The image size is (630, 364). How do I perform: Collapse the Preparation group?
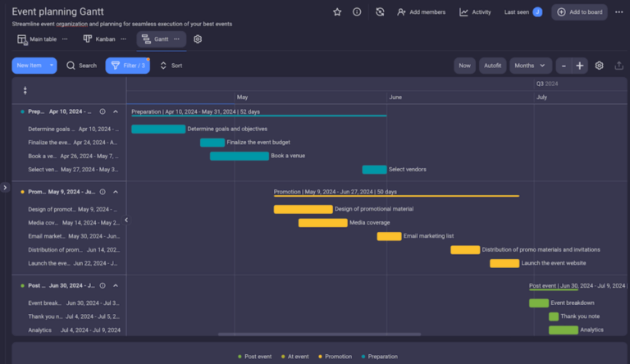116,111
